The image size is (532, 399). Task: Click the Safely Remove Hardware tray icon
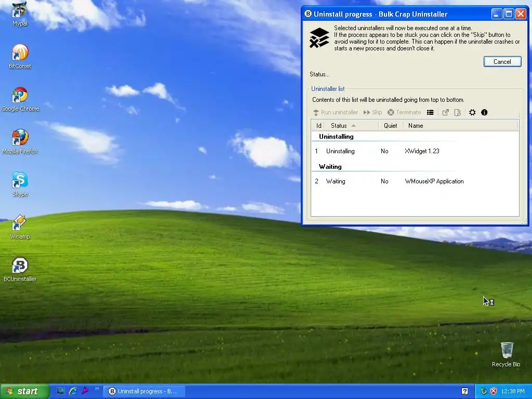[484, 391]
